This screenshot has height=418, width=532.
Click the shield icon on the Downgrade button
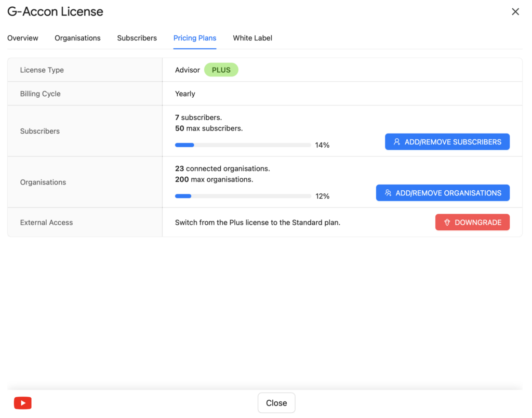pyautogui.click(x=447, y=223)
